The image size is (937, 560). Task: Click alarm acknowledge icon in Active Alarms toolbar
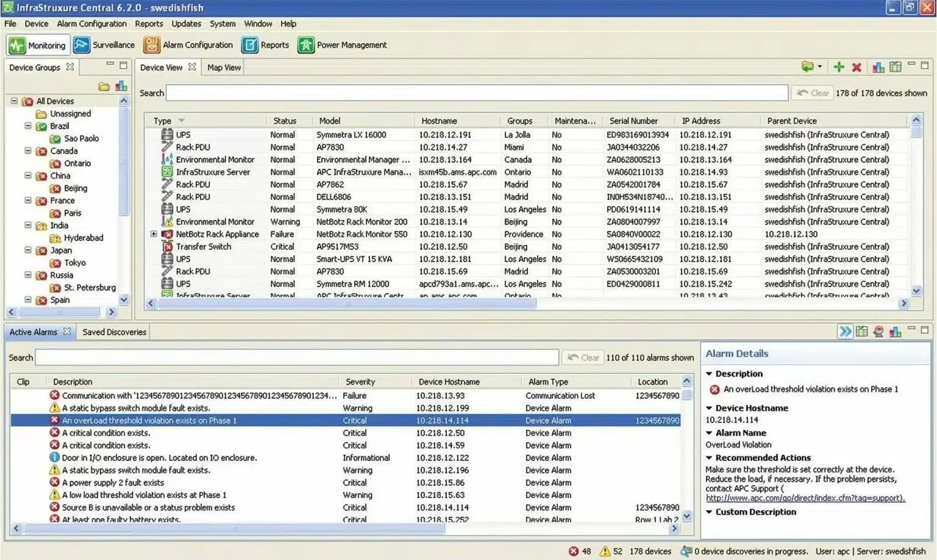878,332
